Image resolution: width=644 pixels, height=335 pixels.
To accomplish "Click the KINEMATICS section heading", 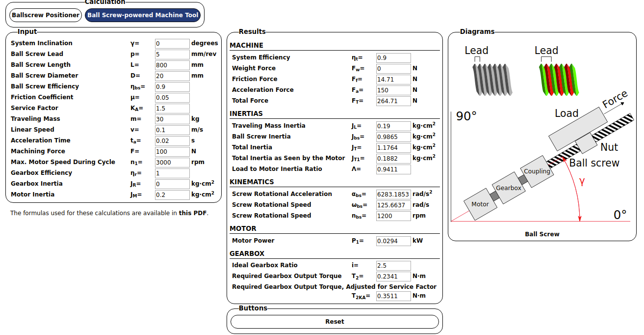I will (x=252, y=182).
